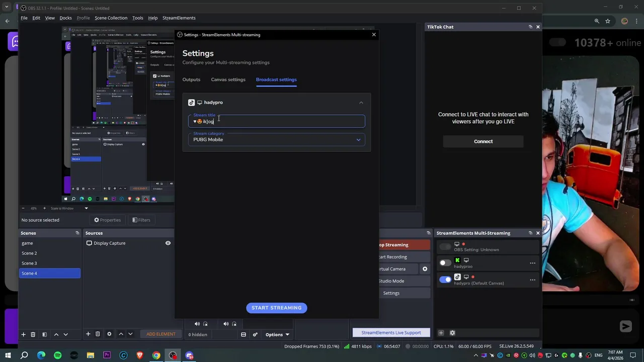Add a new scene with plus icon
This screenshot has height=362, width=644.
click(x=23, y=334)
